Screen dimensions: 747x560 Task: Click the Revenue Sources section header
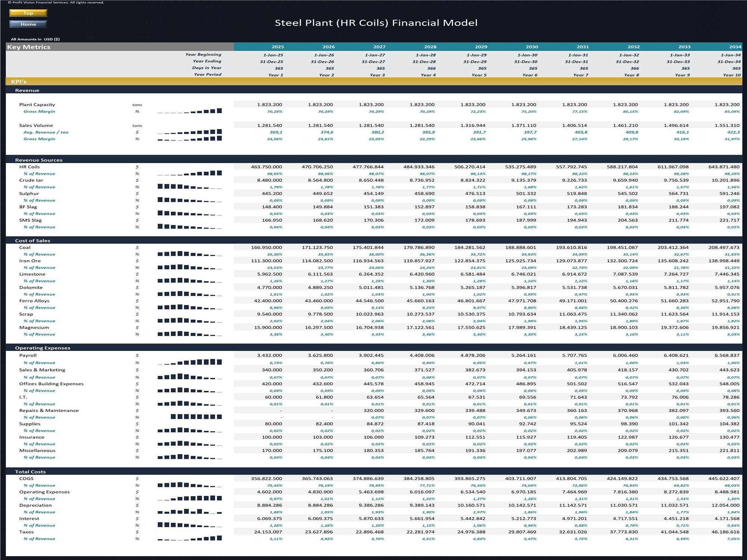39,160
